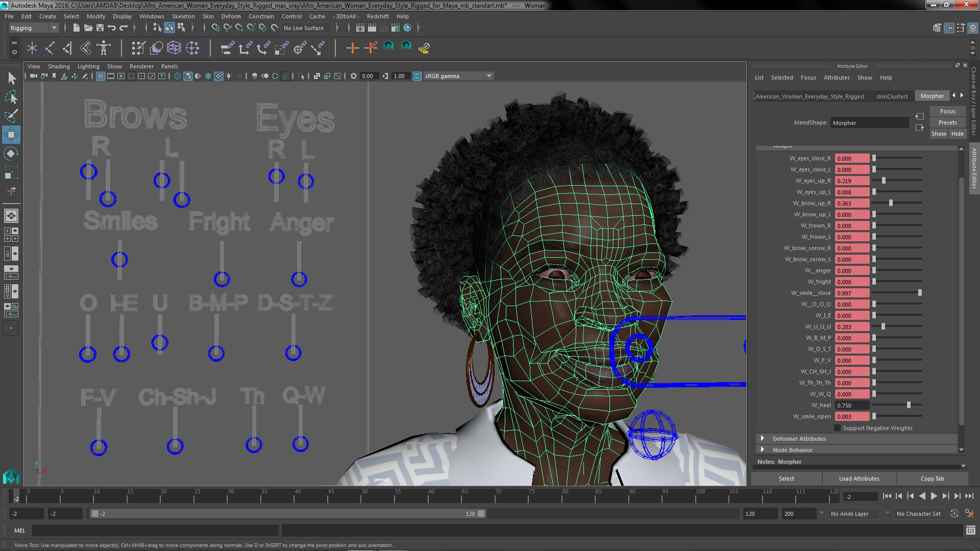This screenshot has width=980, height=551.
Task: Click the Hide button
Action: click(957, 134)
